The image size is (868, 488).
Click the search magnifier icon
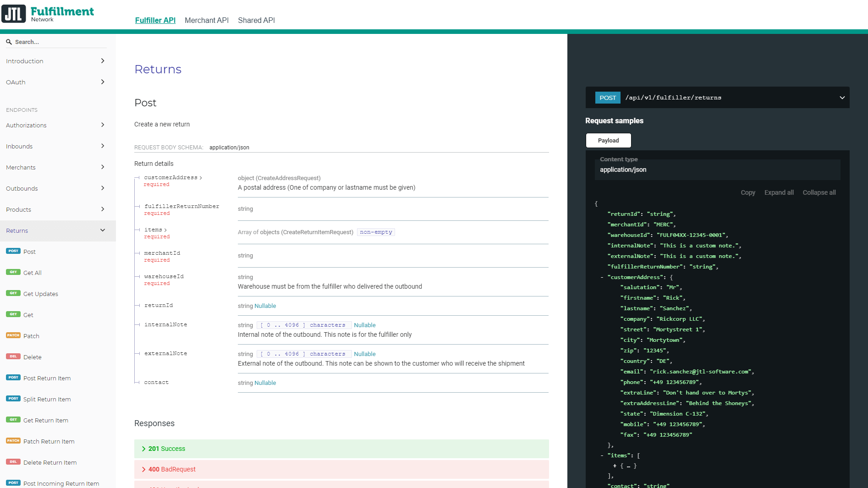[x=9, y=42]
